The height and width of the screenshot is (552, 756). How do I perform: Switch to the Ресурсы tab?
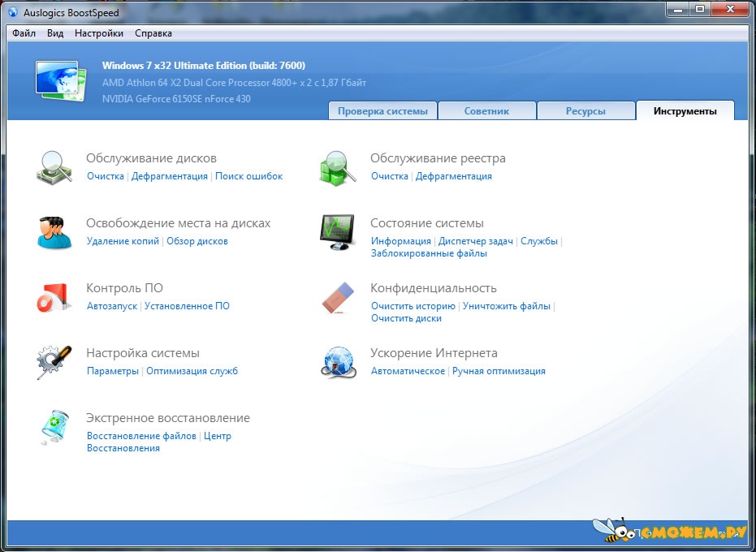[x=585, y=111]
